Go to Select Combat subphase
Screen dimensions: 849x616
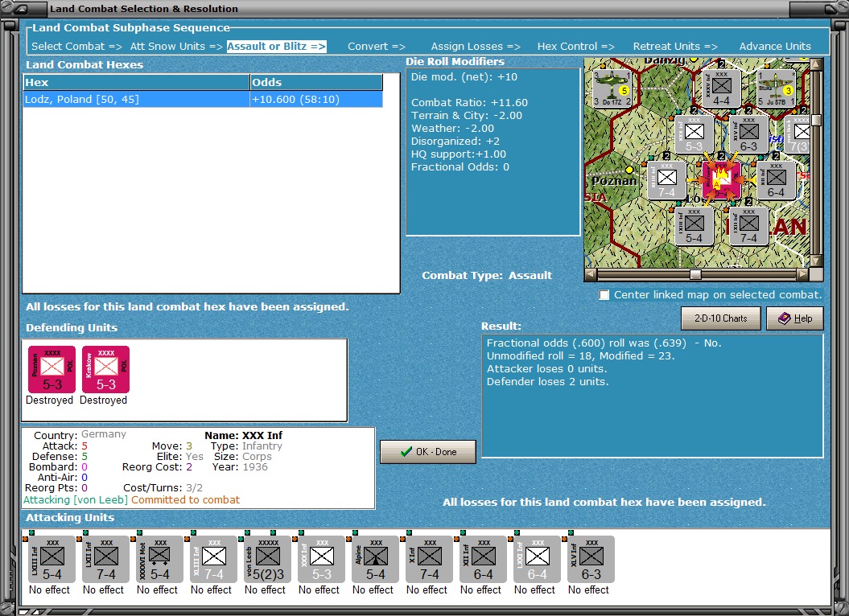(77, 47)
